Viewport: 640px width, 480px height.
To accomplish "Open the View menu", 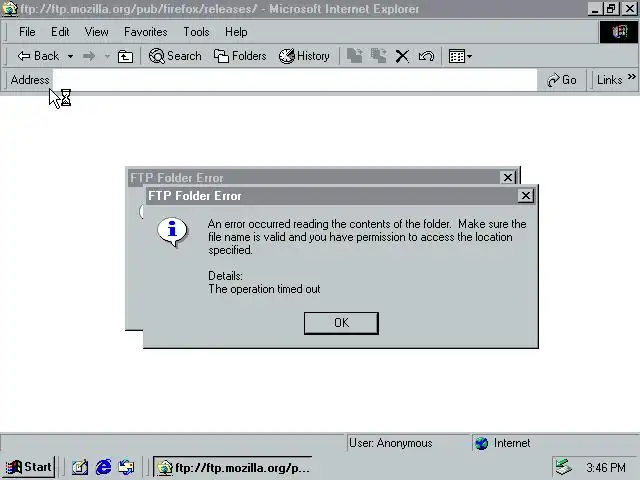I will 96,32.
